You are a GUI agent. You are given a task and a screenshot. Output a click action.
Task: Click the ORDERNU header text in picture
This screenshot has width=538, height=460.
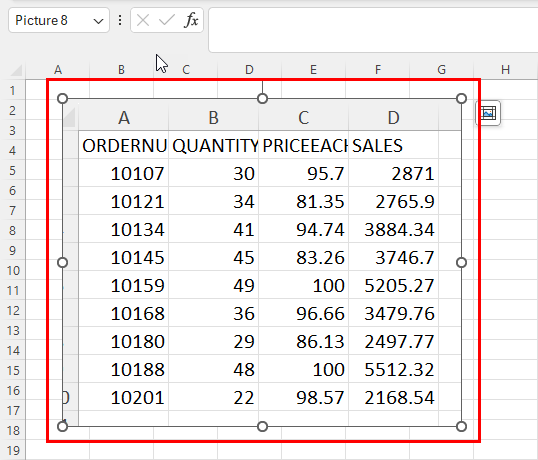(125, 146)
